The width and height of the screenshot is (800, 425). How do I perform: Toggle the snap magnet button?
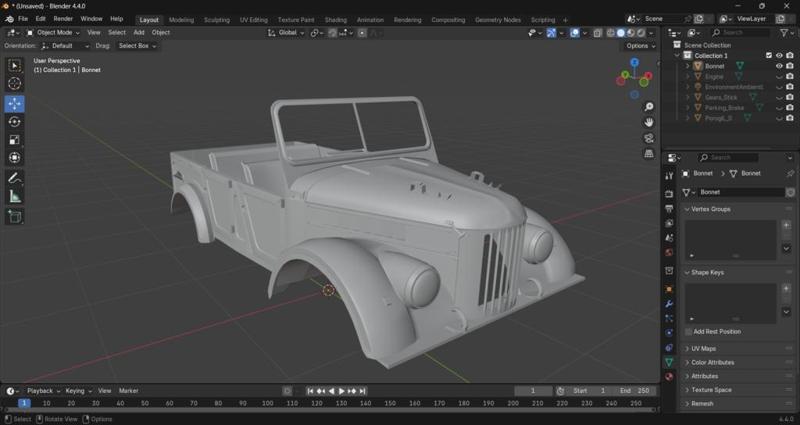333,33
